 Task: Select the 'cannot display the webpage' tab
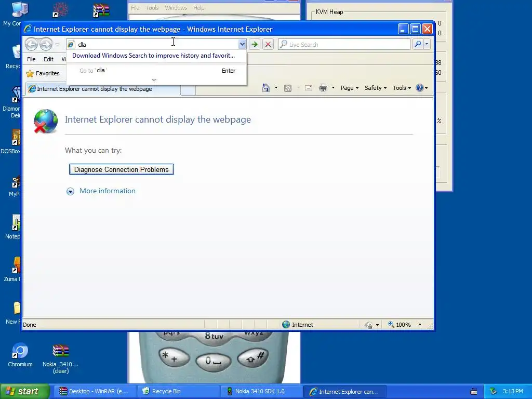103,89
